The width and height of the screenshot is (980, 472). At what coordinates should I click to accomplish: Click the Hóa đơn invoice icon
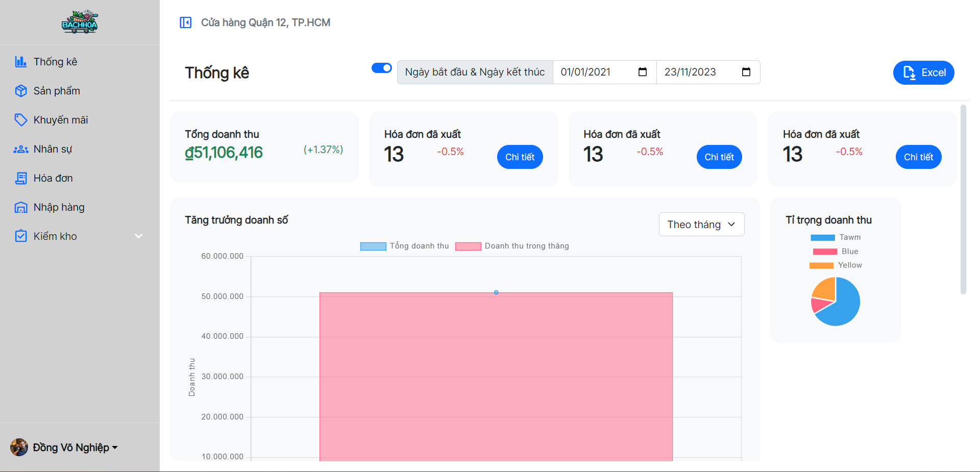pyautogui.click(x=20, y=178)
